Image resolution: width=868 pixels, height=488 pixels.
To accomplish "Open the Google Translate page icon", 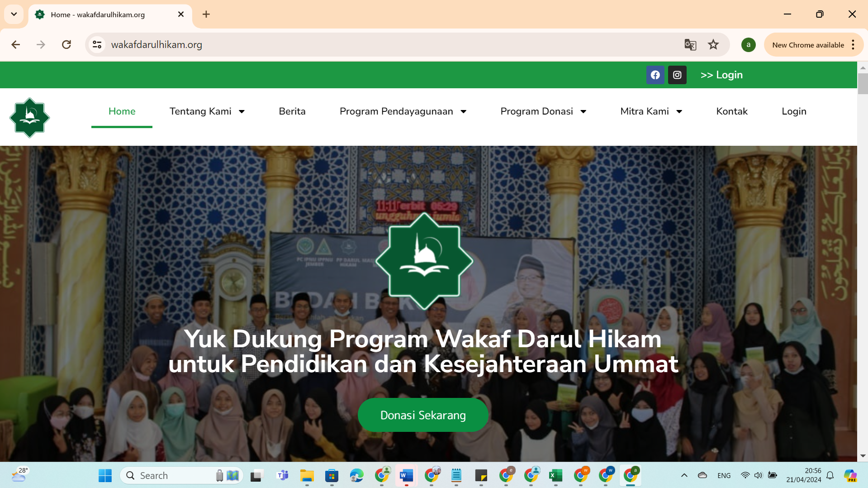I will (x=690, y=45).
